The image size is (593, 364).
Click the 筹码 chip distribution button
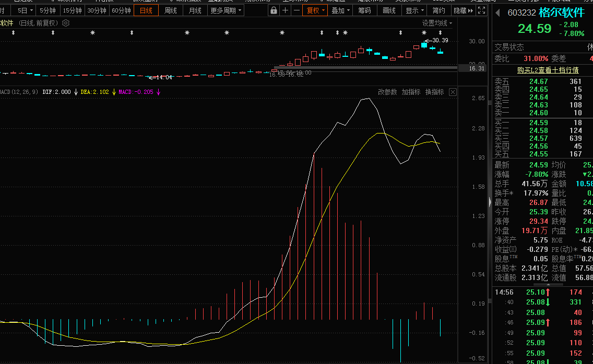pos(364,10)
